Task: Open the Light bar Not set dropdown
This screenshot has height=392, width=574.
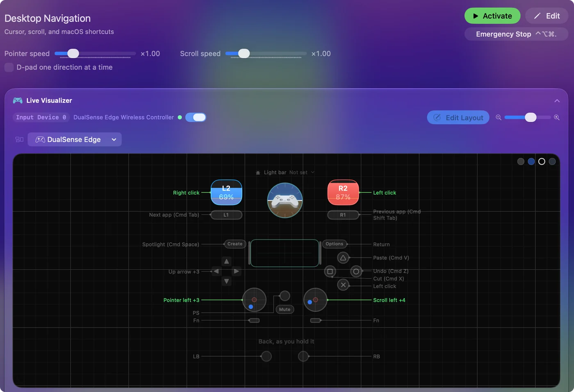Action: tap(286, 173)
